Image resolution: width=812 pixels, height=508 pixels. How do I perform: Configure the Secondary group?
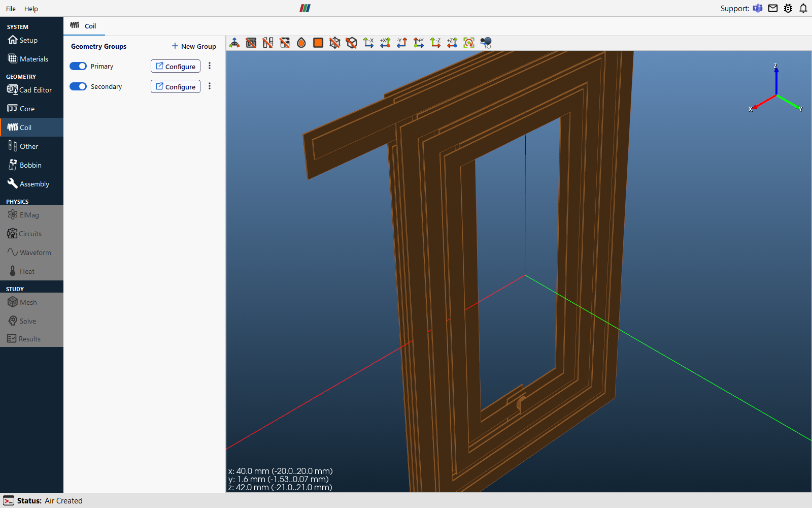[x=176, y=86]
